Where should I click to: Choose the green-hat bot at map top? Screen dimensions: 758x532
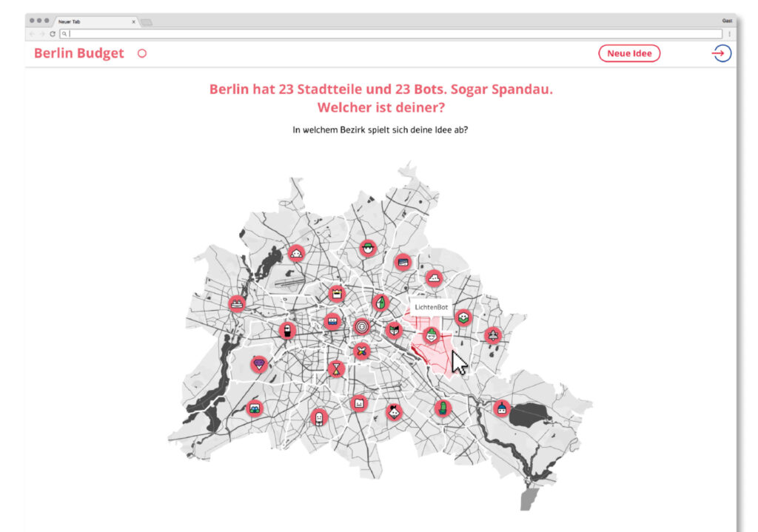(x=368, y=248)
